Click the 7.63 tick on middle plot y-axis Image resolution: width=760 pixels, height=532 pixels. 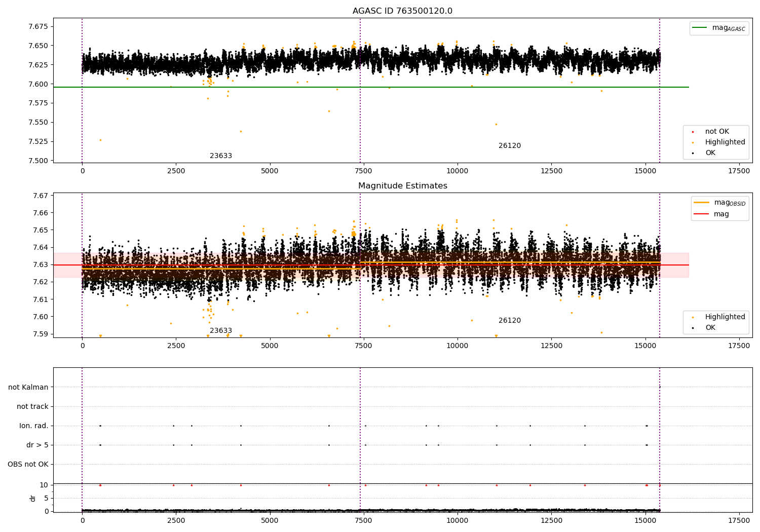click(41, 265)
